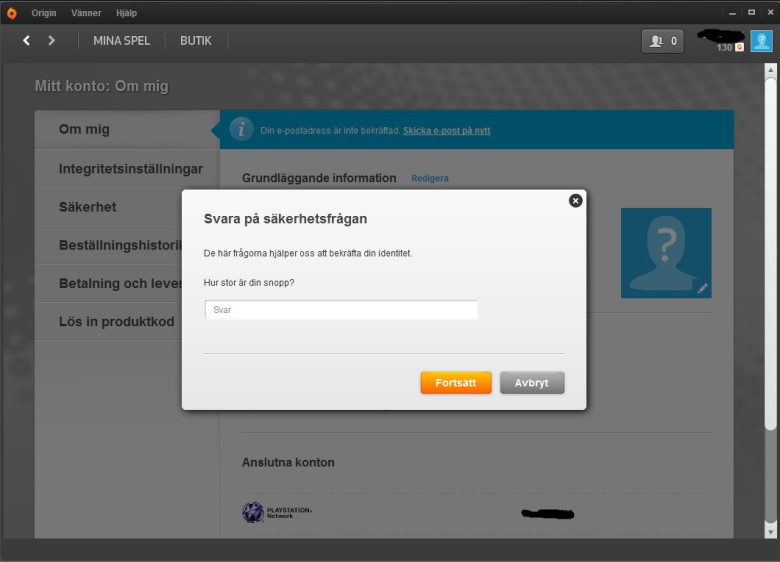Click the Grundläggande information heading
This screenshot has width=780, height=562.
319,178
